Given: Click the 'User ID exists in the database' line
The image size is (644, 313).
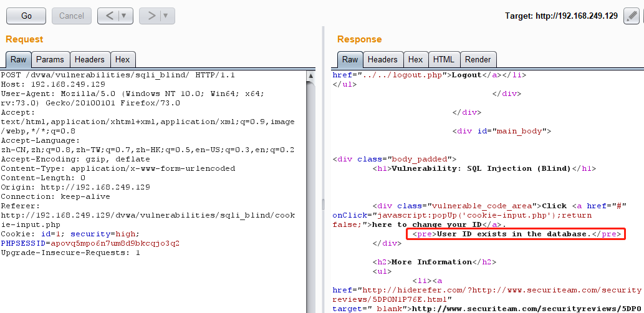Looking at the screenshot, I should click(514, 234).
